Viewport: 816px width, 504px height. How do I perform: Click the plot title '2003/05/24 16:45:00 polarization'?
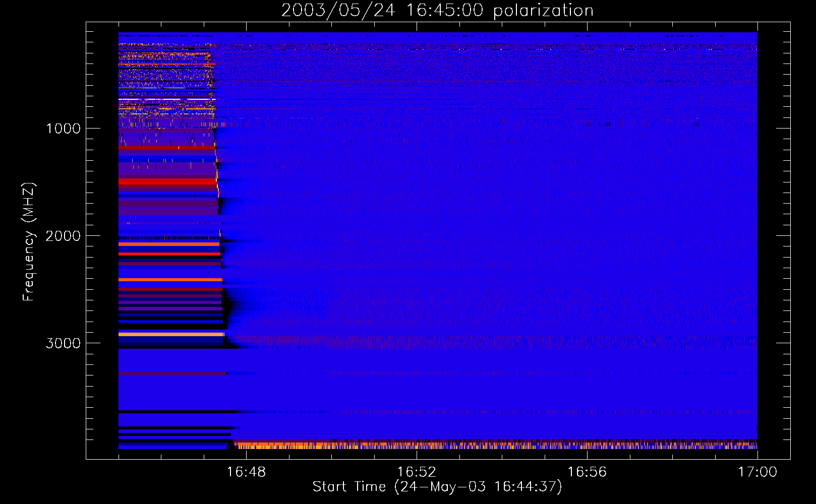point(437,11)
